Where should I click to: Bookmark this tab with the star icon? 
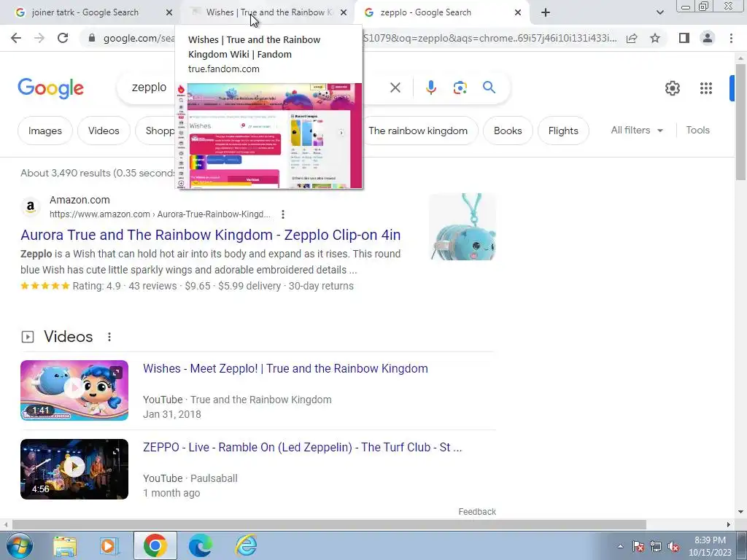point(655,38)
